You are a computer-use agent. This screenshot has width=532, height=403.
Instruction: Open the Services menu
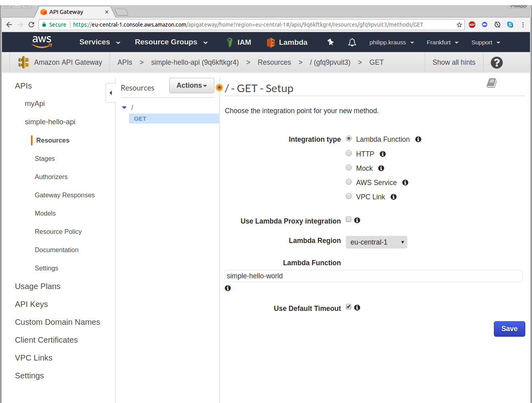coord(99,42)
